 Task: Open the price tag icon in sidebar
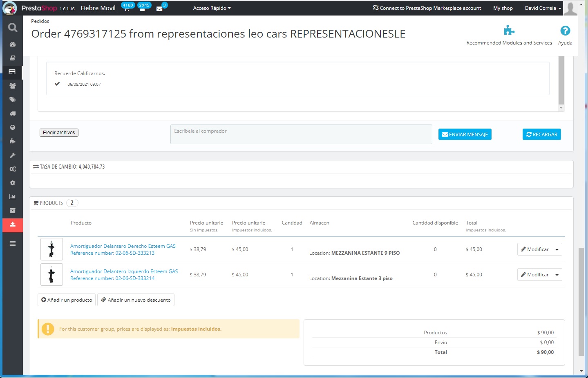click(13, 100)
